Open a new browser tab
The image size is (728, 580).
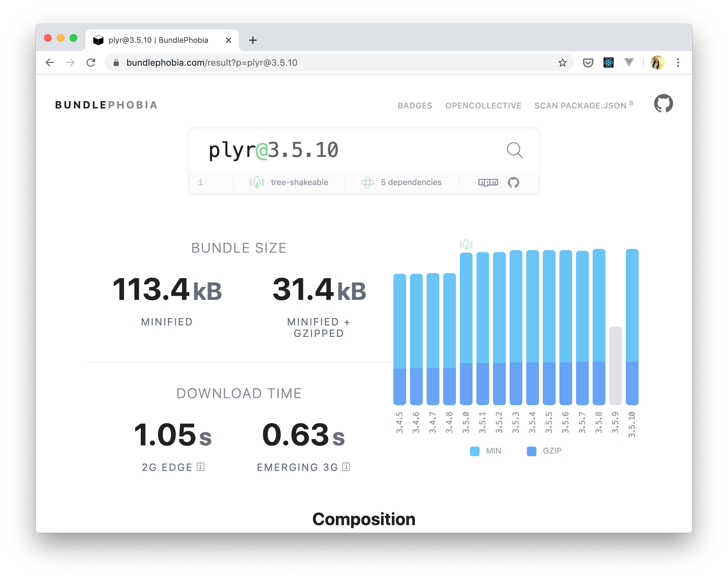(253, 40)
